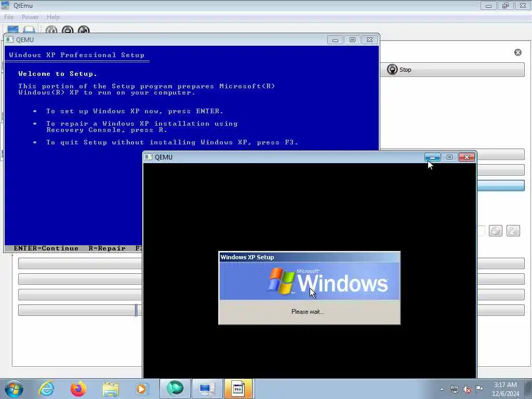Close the back QEMU setup window
This screenshot has height=399, width=532.
(x=369, y=39)
